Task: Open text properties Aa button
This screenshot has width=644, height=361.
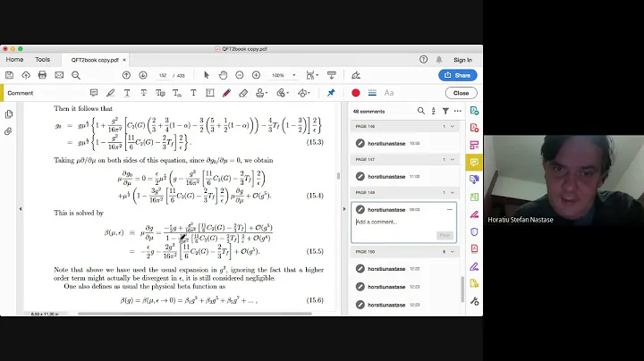Action: [x=388, y=93]
